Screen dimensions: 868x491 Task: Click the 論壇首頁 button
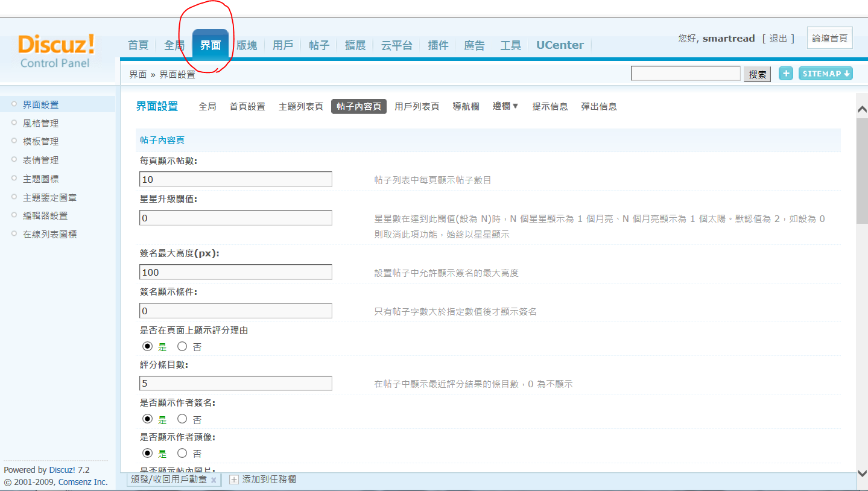tap(830, 38)
